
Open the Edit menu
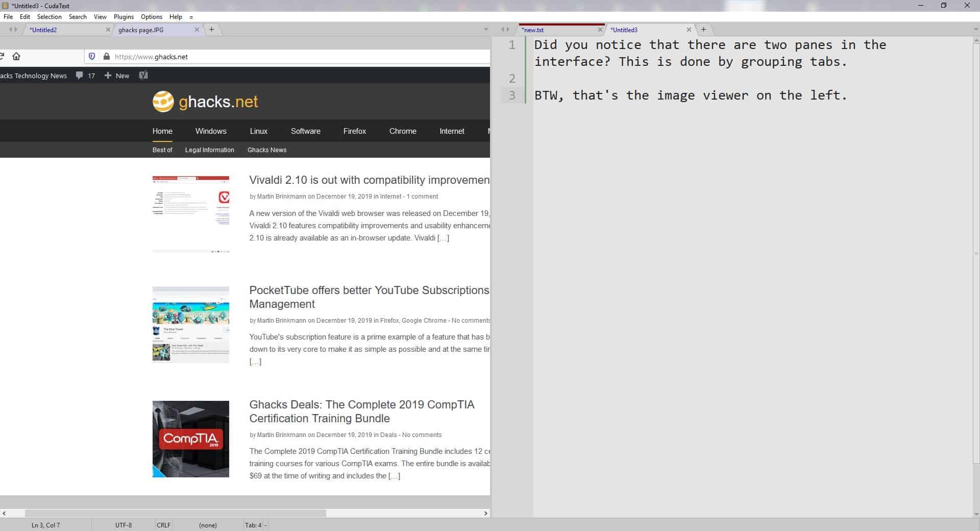point(25,17)
